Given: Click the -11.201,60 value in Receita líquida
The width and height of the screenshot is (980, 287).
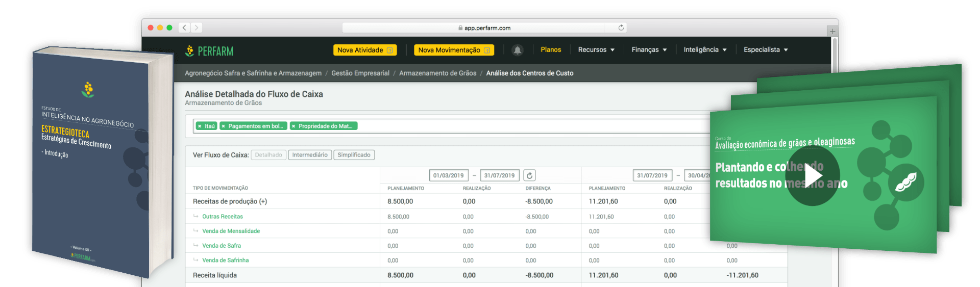Looking at the screenshot, I should point(742,275).
